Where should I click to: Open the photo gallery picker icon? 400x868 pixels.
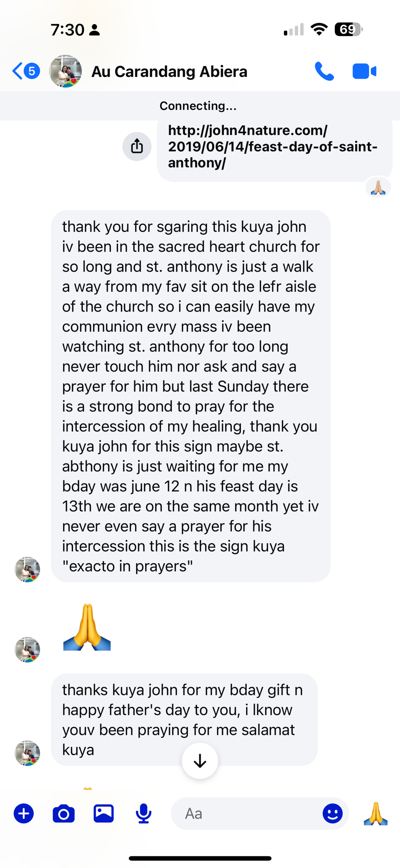pos(103,813)
